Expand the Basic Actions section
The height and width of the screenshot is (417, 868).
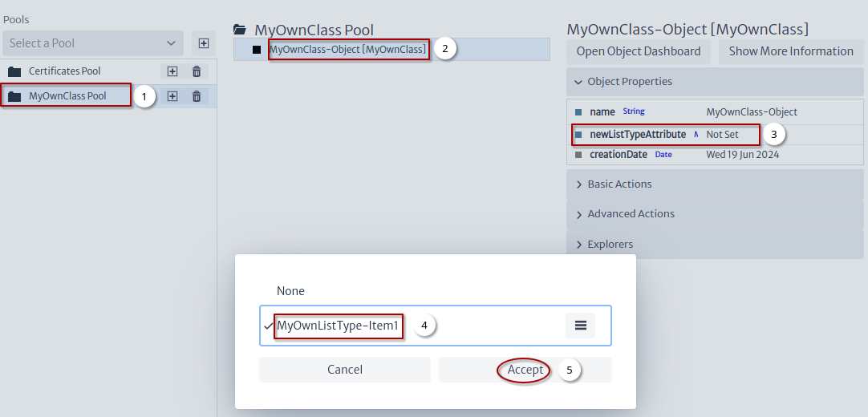point(715,184)
